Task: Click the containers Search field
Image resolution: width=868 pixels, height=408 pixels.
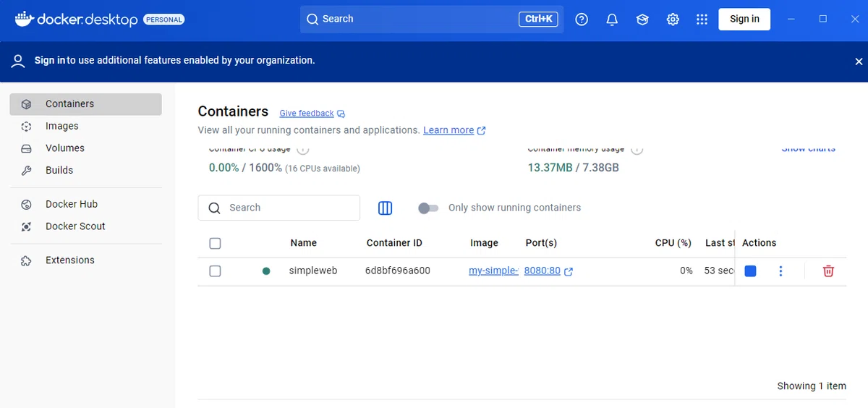Action: pyautogui.click(x=278, y=208)
